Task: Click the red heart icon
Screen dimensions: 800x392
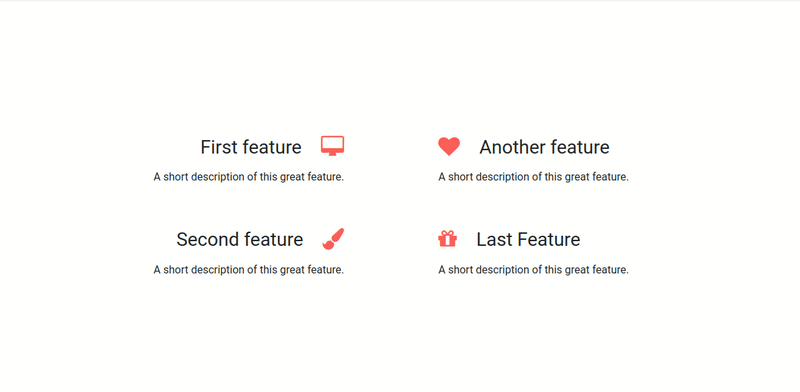Action: tap(449, 146)
